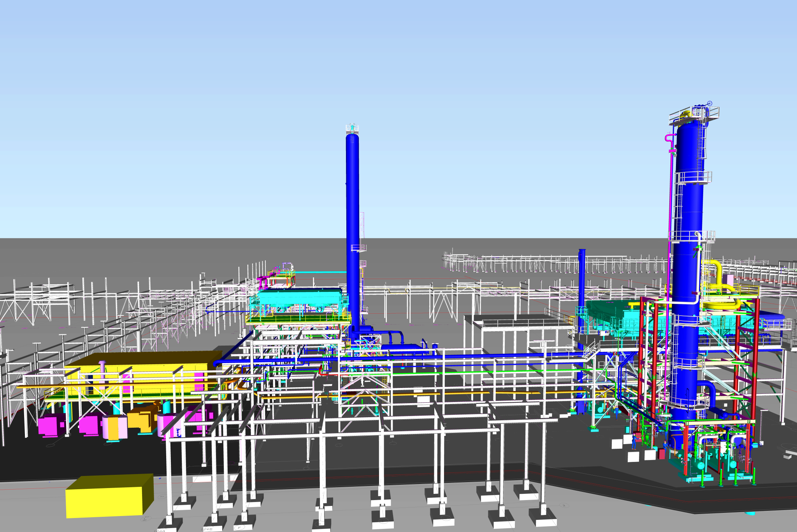This screenshot has width=797, height=532.
Task: Click the grid label 106B on ground
Action: (207, 528)
